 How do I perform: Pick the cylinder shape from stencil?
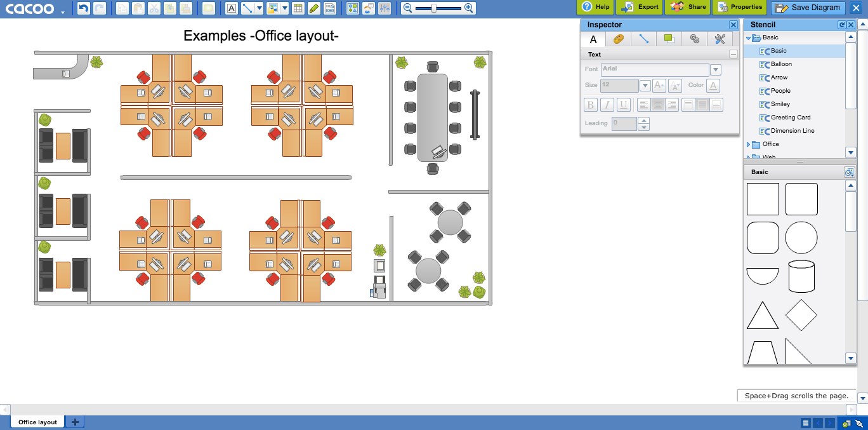(x=801, y=276)
